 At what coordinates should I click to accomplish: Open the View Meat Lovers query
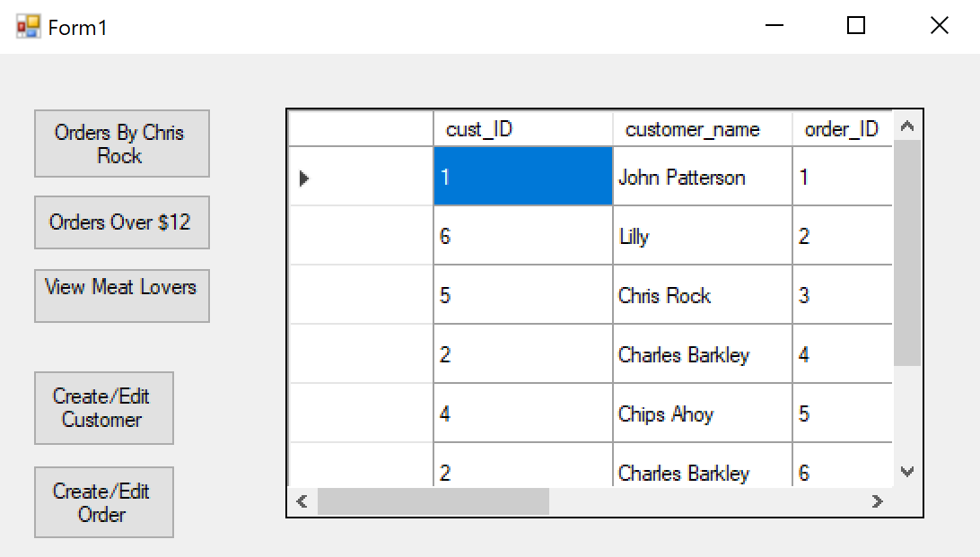tap(121, 295)
